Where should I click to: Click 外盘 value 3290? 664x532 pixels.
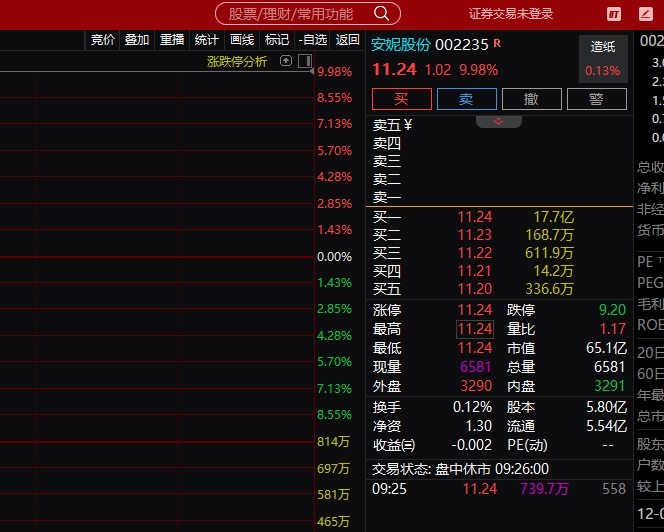[x=476, y=386]
